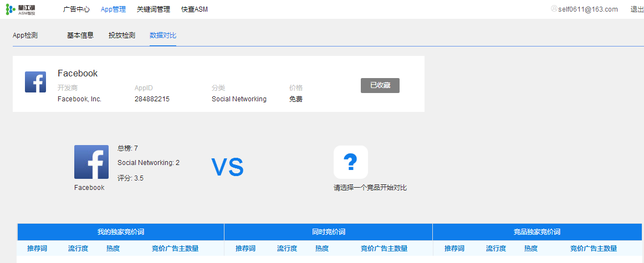Click 热度 column under 竞品独家竞价词
The width and height of the screenshot is (644, 263).
point(531,248)
